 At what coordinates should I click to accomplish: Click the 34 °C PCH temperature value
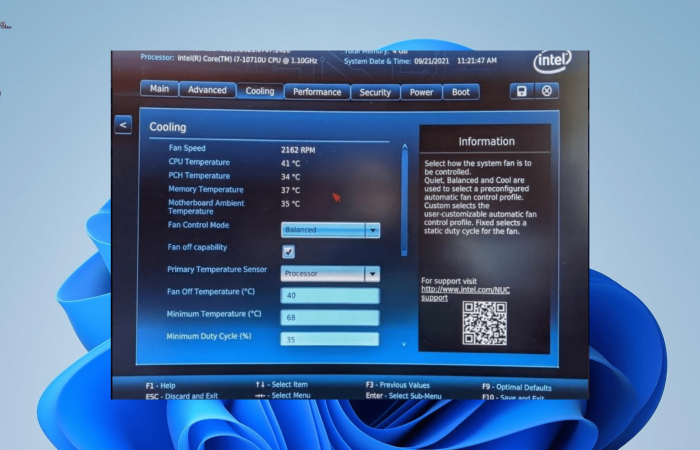291,177
